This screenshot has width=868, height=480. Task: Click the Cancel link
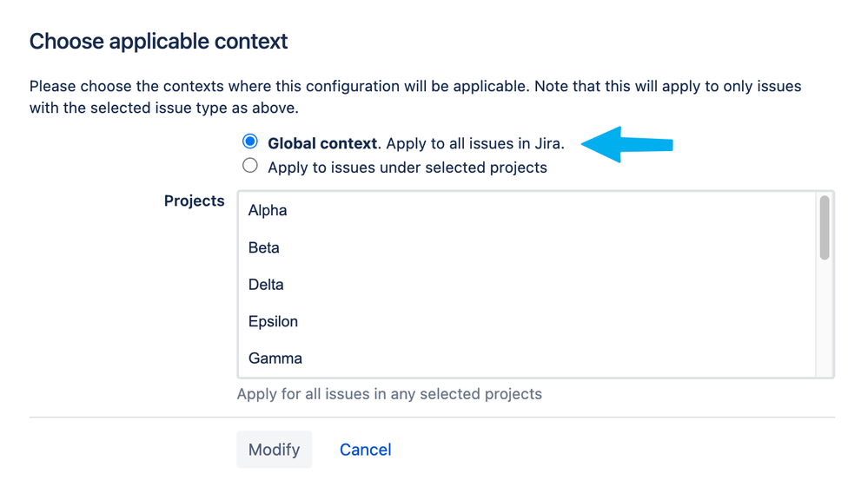365,450
